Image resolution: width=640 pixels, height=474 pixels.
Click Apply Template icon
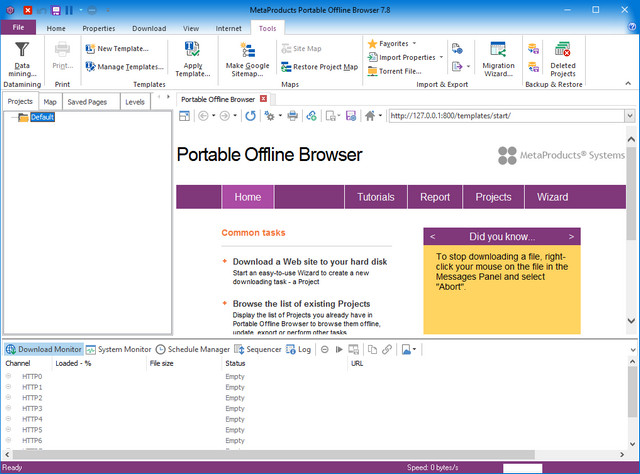[x=192, y=58]
